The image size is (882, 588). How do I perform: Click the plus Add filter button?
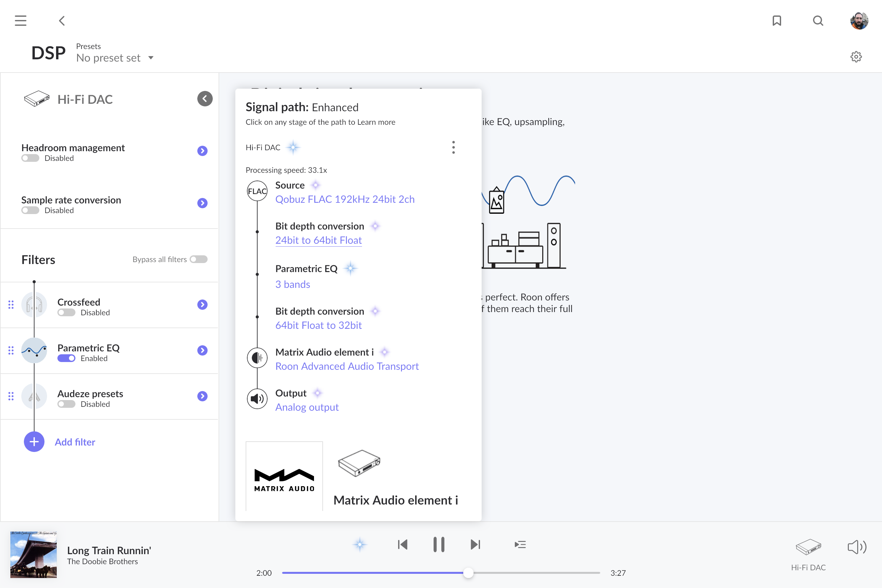click(34, 442)
